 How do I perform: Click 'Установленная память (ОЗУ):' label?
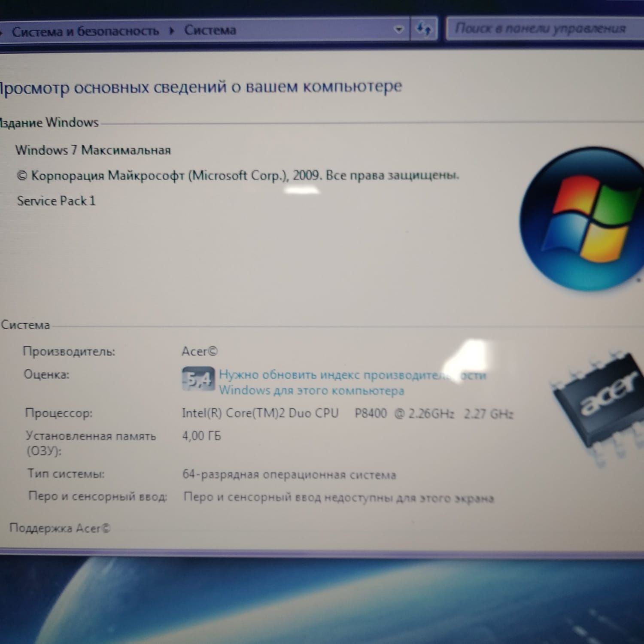pos(91,443)
